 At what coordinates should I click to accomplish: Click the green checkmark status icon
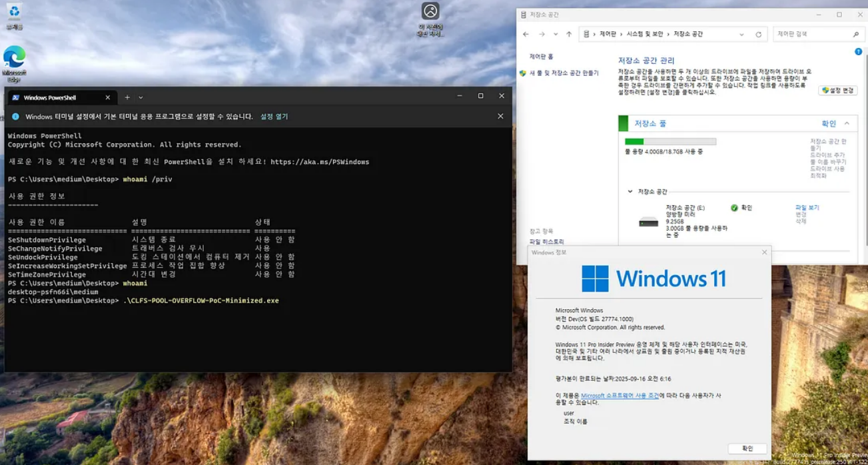tap(734, 208)
